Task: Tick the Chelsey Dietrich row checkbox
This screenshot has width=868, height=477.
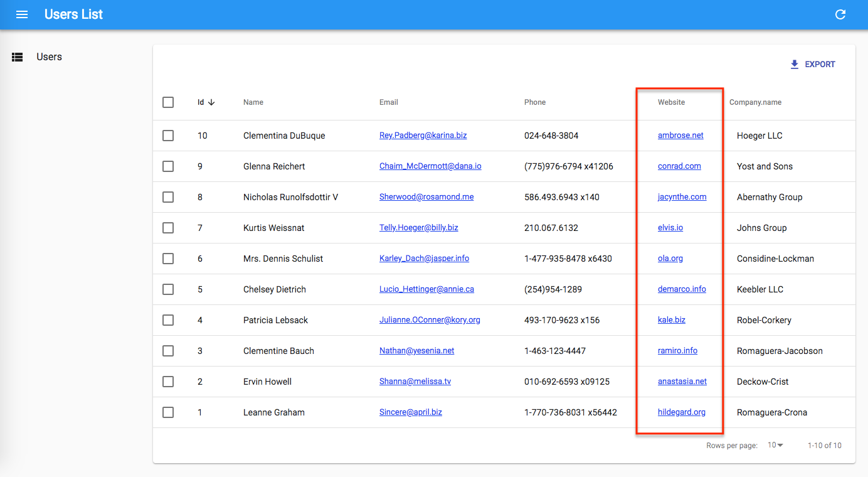Action: (168, 289)
